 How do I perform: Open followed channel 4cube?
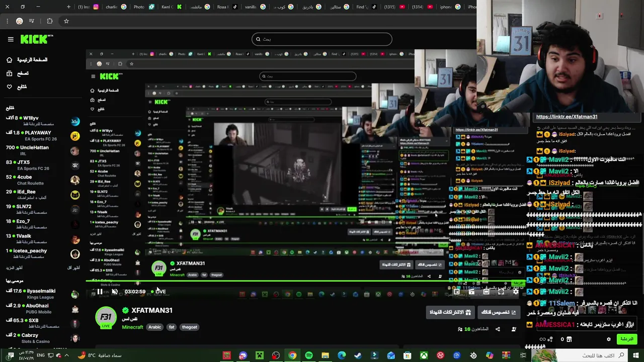point(43,179)
